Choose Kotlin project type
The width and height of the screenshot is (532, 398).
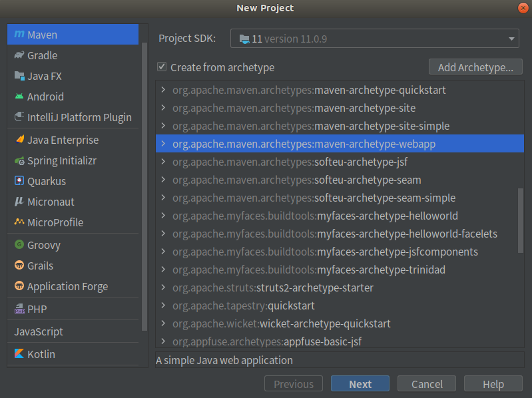click(x=73, y=354)
